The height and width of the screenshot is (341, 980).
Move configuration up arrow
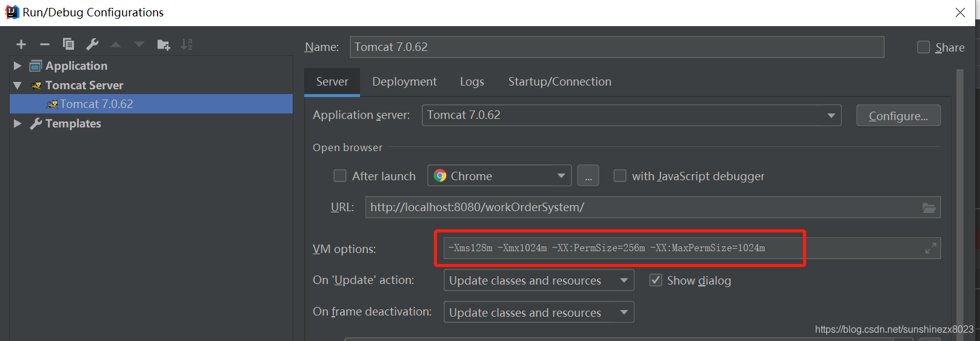tap(116, 44)
